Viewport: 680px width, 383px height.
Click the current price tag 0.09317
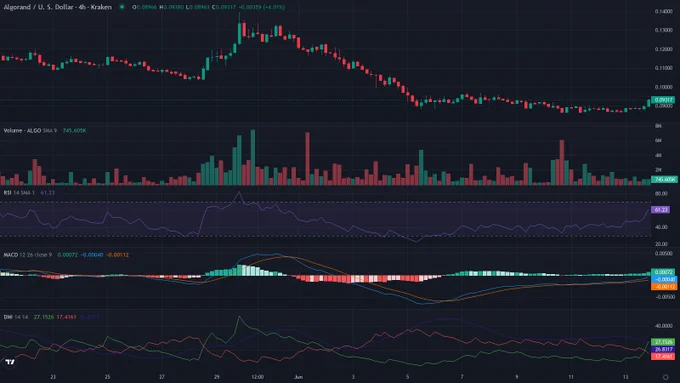point(663,100)
